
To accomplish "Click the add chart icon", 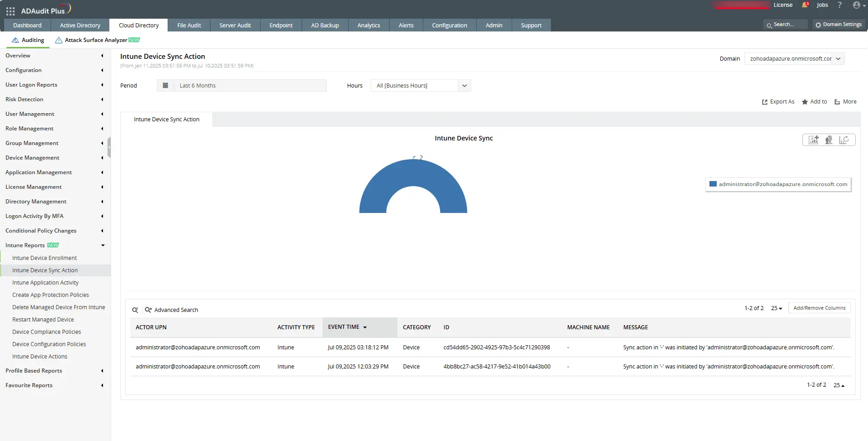I will point(813,140).
